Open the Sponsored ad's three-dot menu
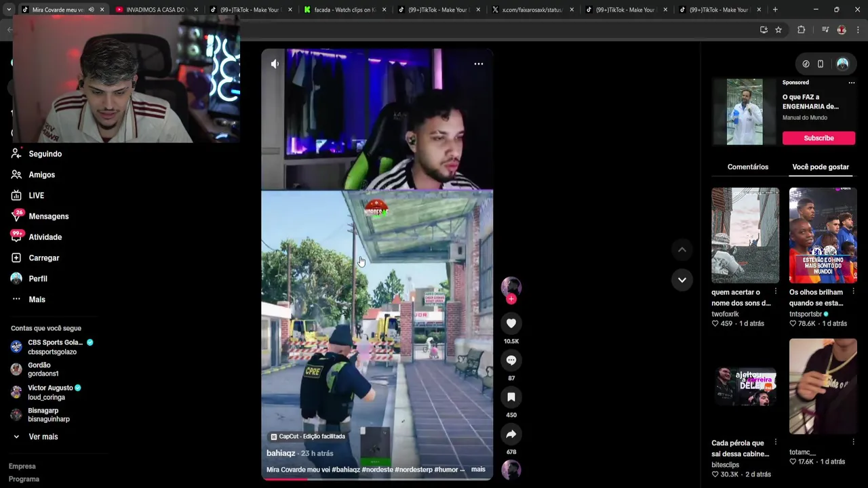Image resolution: width=868 pixels, height=488 pixels. click(852, 83)
